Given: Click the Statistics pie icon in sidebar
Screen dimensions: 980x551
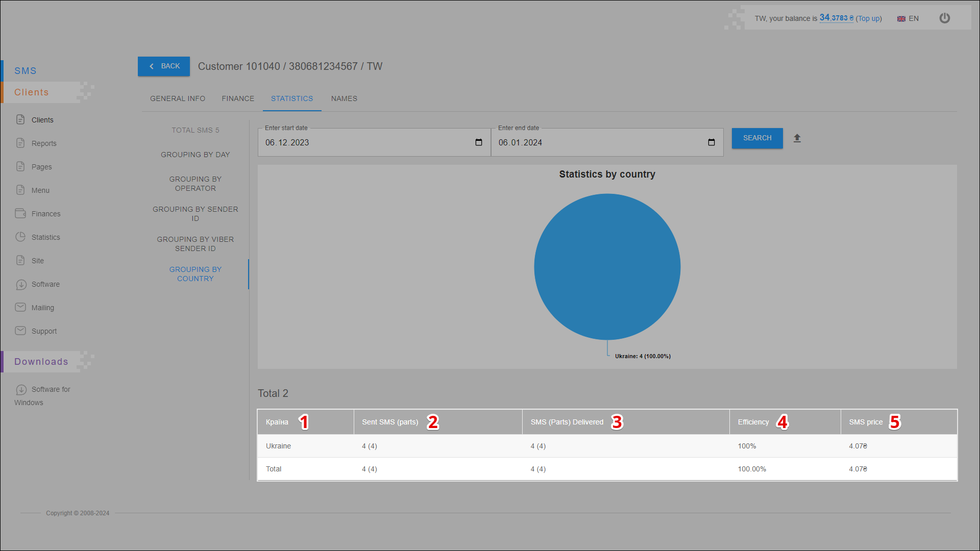Looking at the screenshot, I should coord(20,237).
